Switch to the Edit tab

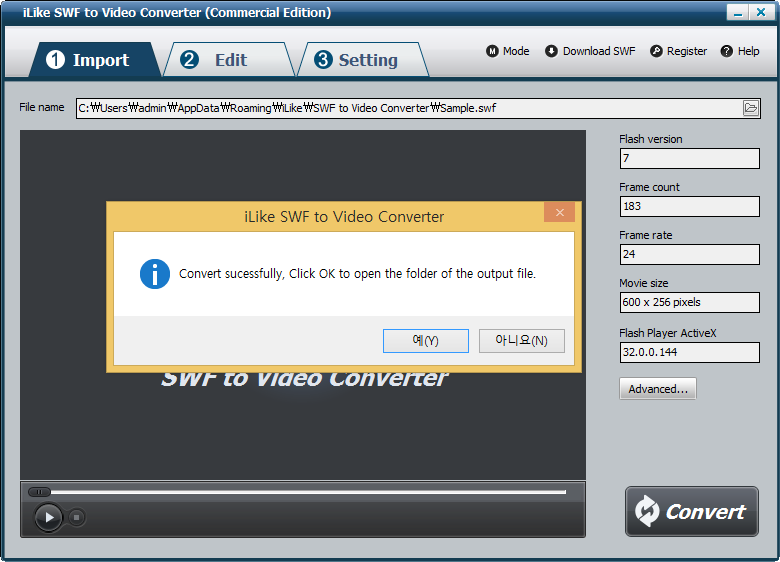[228, 60]
